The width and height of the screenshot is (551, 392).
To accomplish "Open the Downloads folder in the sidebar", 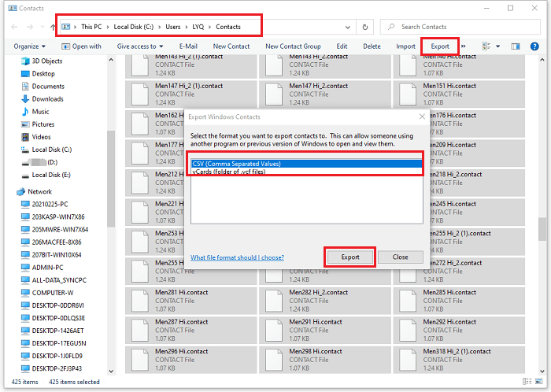I will pos(47,99).
